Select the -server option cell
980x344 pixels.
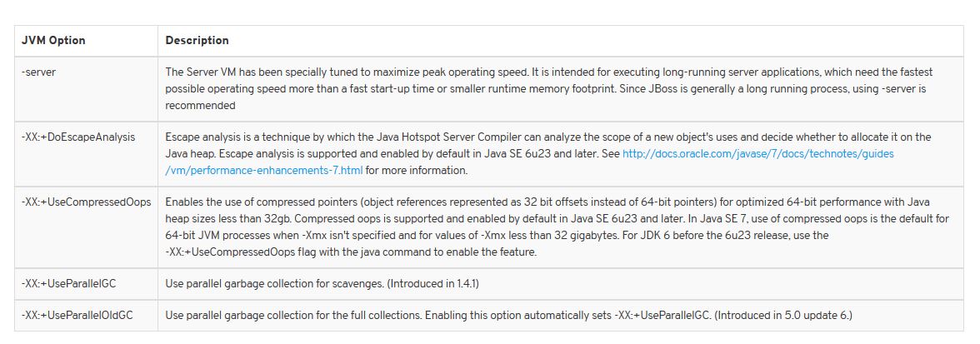[x=87, y=89]
